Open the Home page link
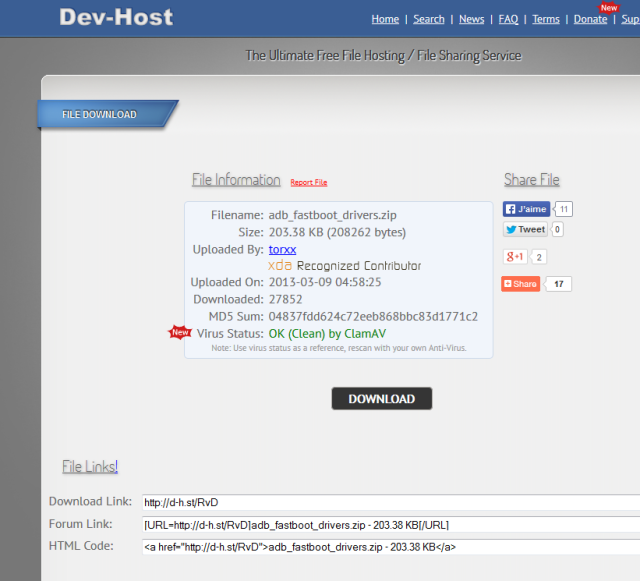 385,19
